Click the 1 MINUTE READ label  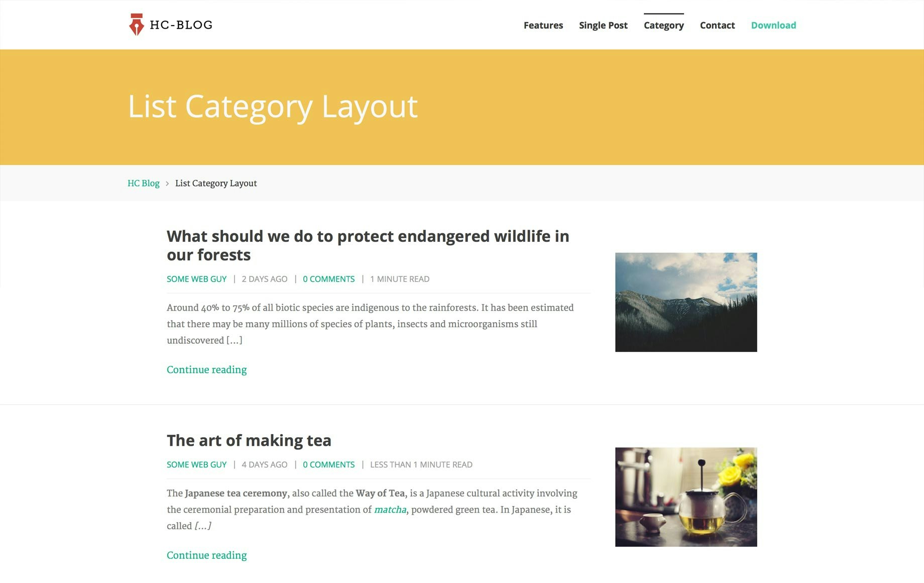click(400, 279)
